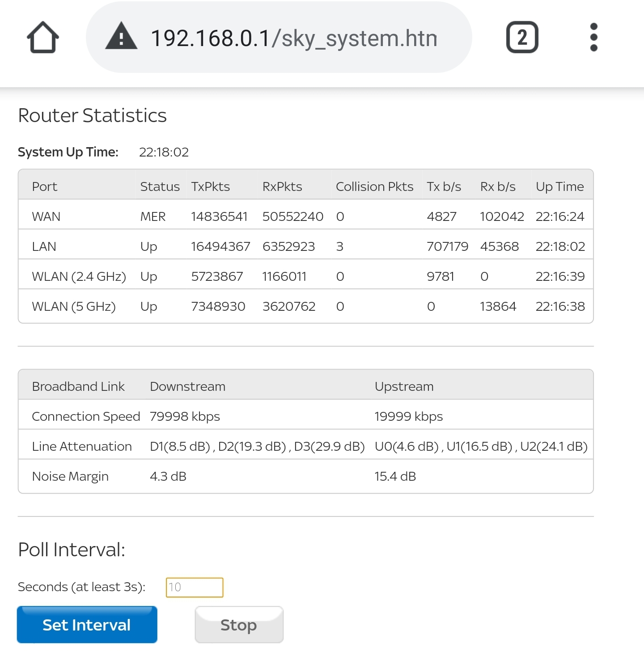644x669 pixels.
Task: Select the WAN port row label
Action: (46, 216)
